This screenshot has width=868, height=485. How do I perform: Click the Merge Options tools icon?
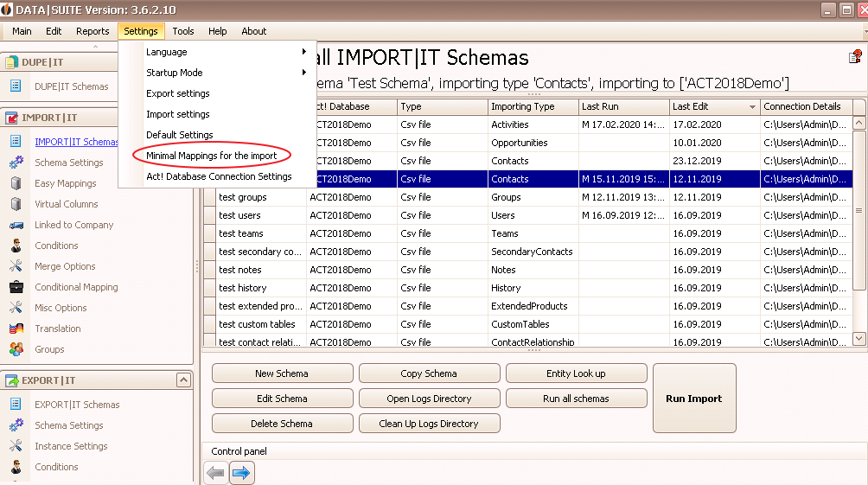click(16, 266)
